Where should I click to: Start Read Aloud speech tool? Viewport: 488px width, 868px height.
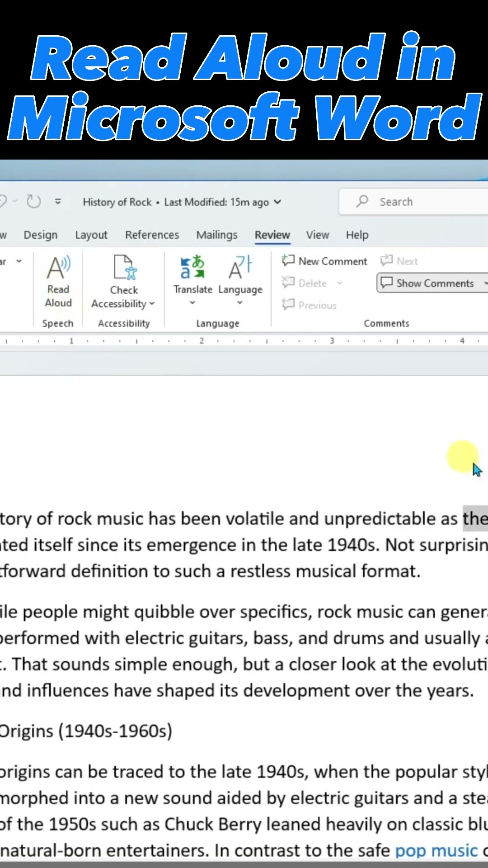click(58, 281)
